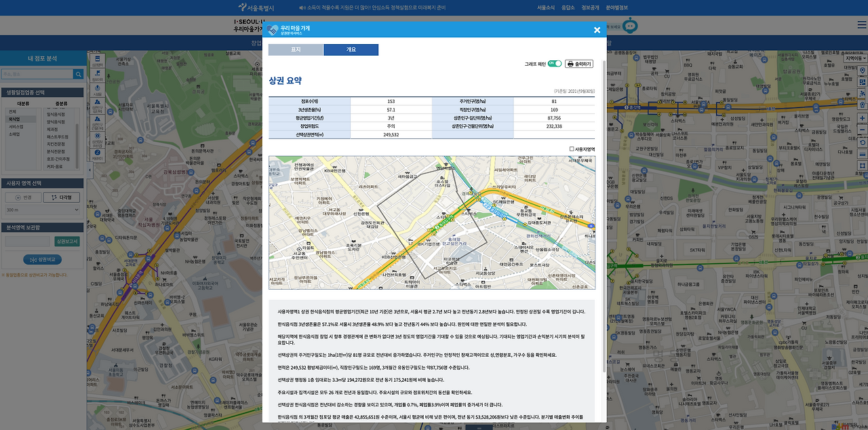Click the third round map toolbar icon
This screenshot has height=430, width=868.
pos(98,89)
